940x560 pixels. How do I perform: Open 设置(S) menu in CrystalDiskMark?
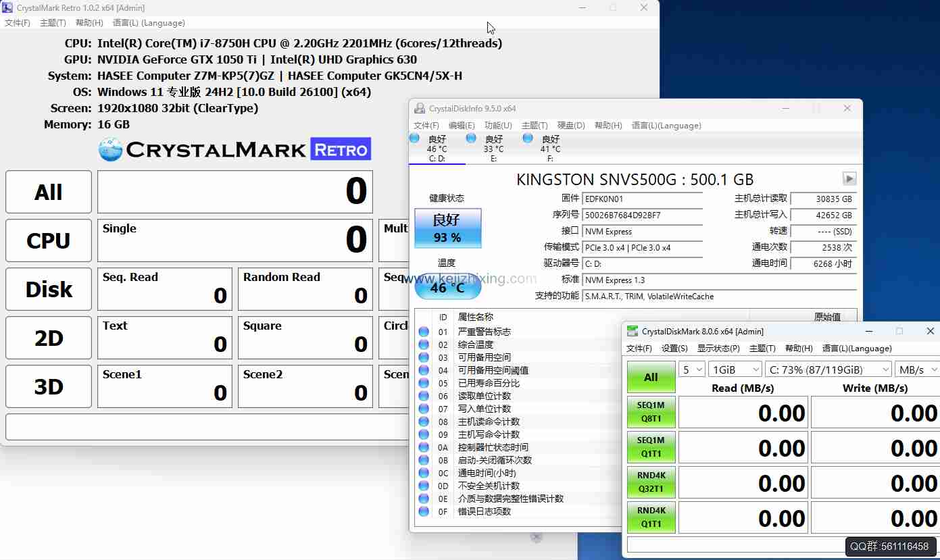point(674,349)
